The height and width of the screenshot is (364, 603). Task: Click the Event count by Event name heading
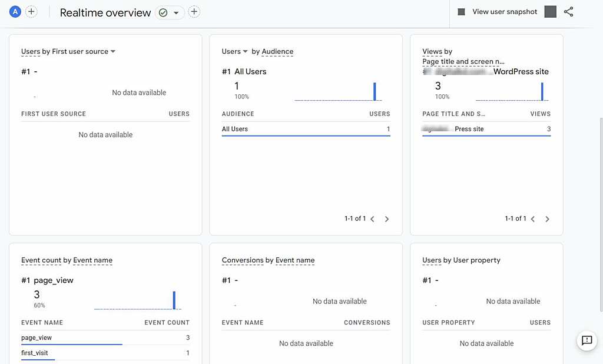[x=67, y=260]
